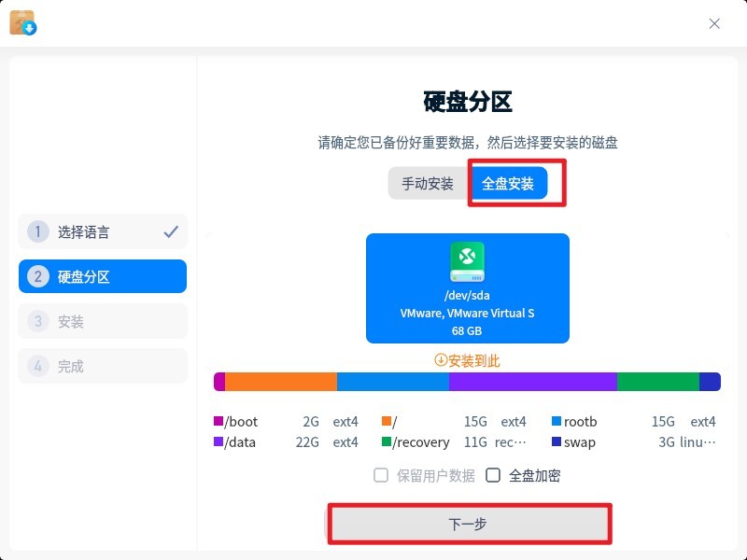
Task: Click the install-here arrow icon
Action: (x=440, y=360)
